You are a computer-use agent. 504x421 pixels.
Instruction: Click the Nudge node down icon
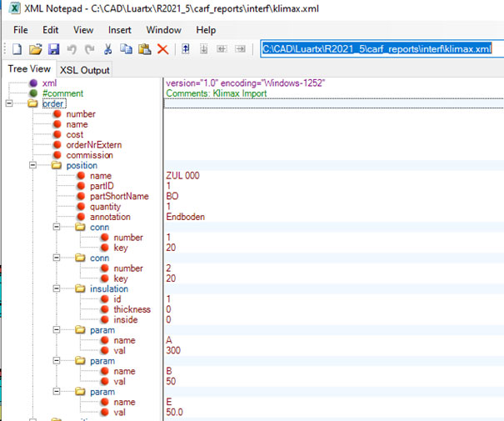coord(203,49)
